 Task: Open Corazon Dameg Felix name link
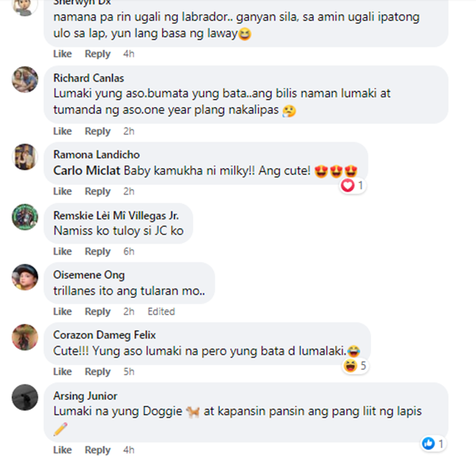point(105,335)
